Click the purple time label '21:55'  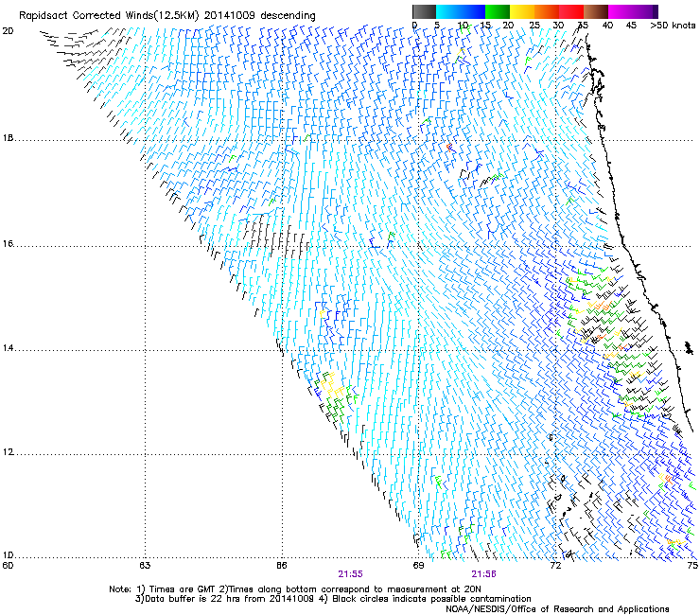click(x=350, y=574)
